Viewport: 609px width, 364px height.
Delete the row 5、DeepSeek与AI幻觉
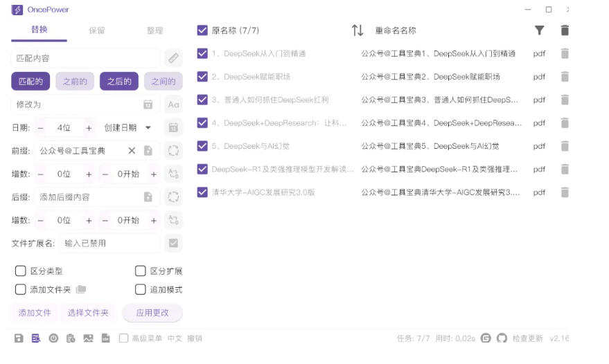click(x=565, y=146)
